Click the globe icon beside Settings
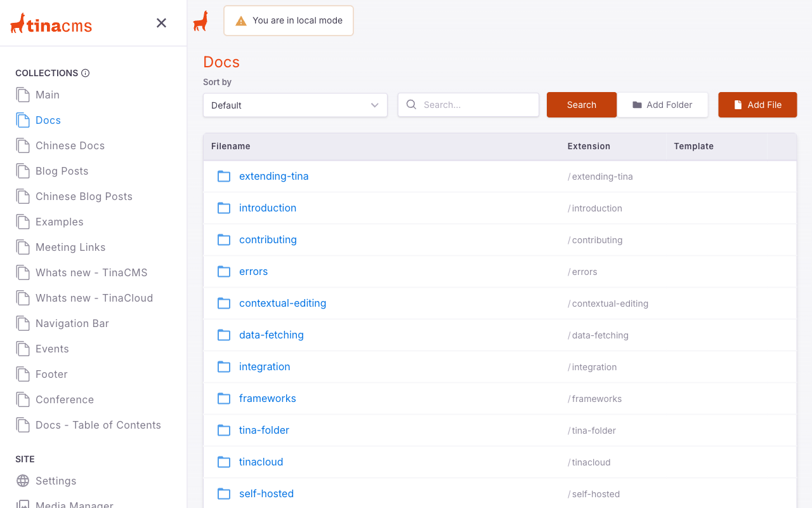Screen dimensions: 812x508 (x=23, y=481)
